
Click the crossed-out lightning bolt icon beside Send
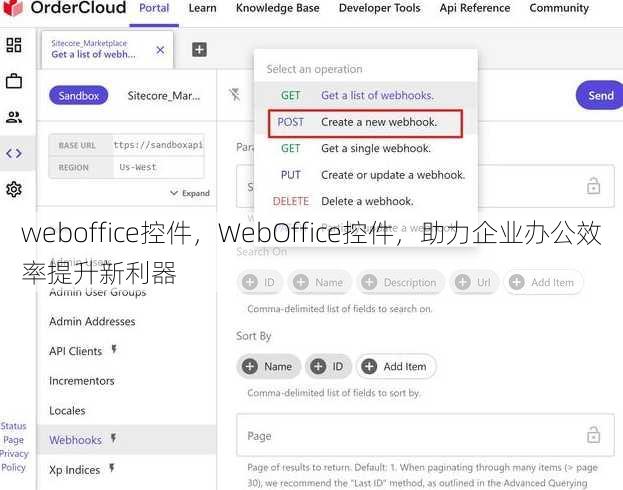tap(235, 95)
